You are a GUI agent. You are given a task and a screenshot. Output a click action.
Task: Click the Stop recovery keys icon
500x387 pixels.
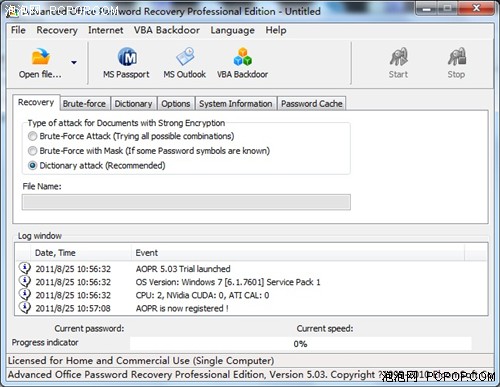pos(456,63)
